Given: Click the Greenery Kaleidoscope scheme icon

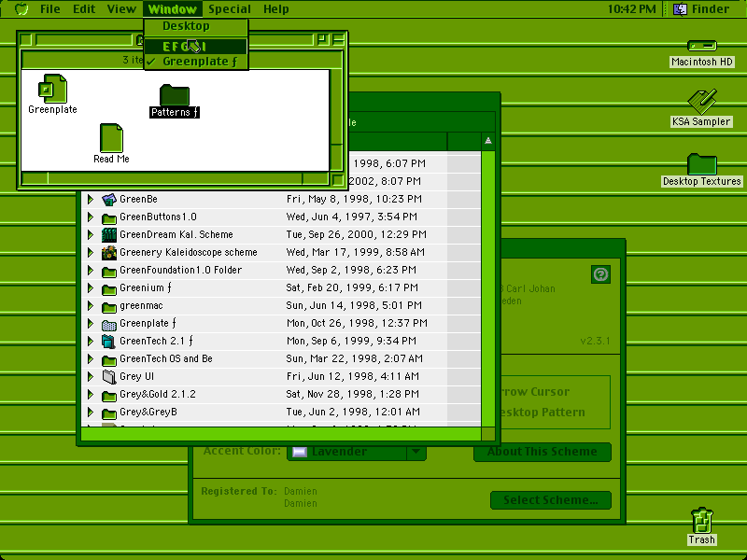Looking at the screenshot, I should (109, 252).
